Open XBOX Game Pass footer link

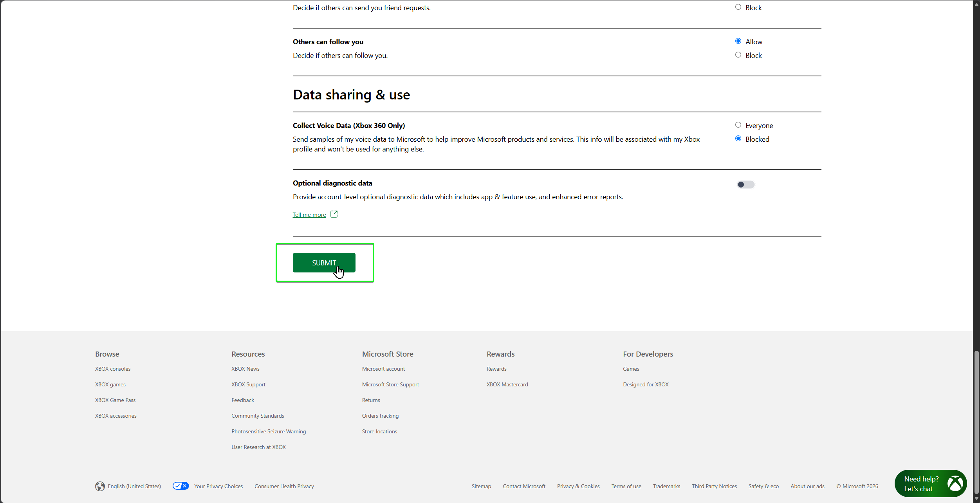[x=115, y=400]
